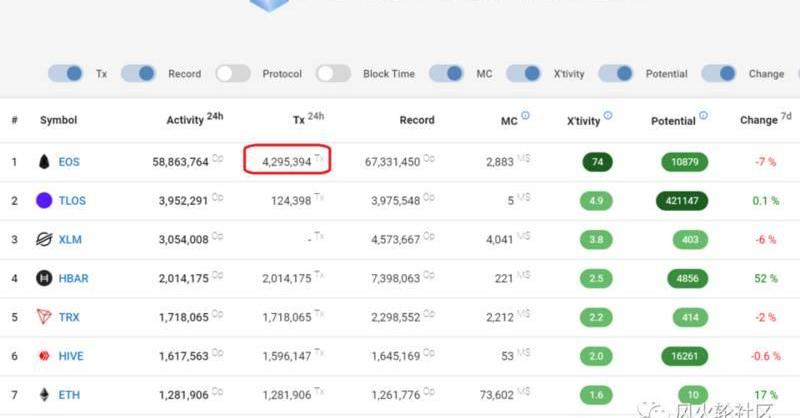The width and height of the screenshot is (800, 418).
Task: Enable the Protocol column toggle
Action: pos(233,73)
